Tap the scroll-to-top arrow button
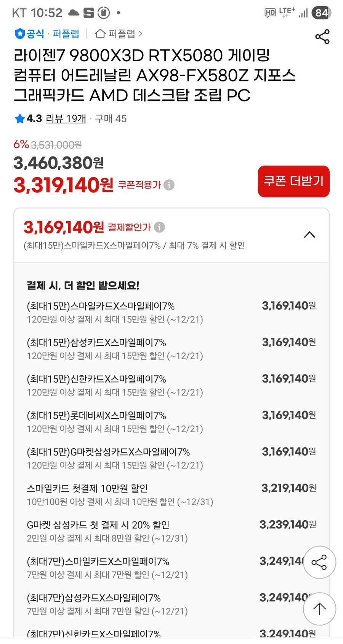 (x=319, y=609)
